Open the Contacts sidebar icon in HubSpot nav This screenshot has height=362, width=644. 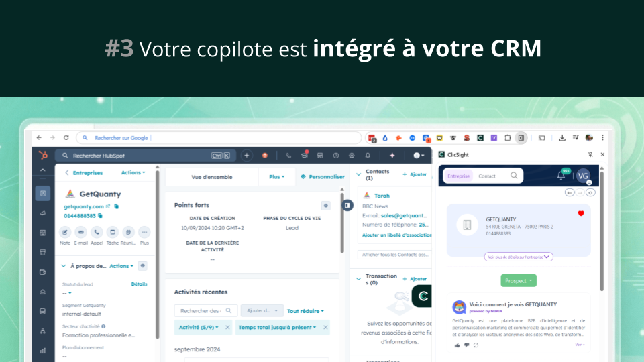point(43,193)
